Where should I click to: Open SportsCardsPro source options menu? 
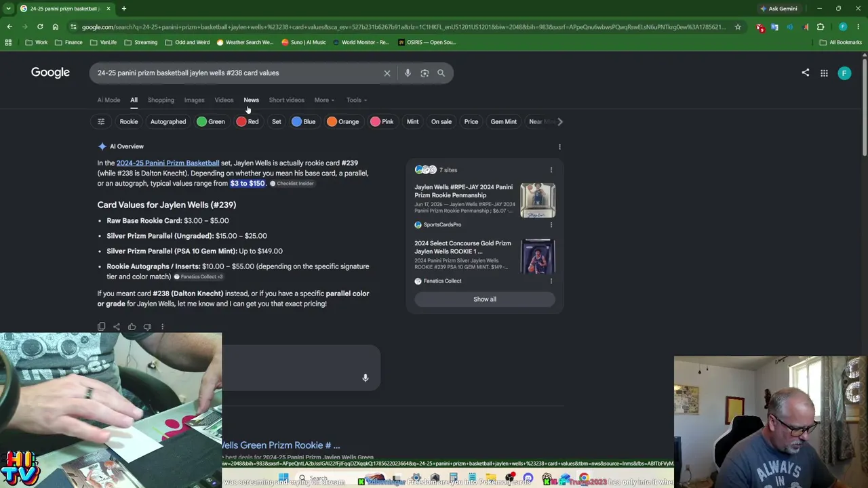[551, 225]
